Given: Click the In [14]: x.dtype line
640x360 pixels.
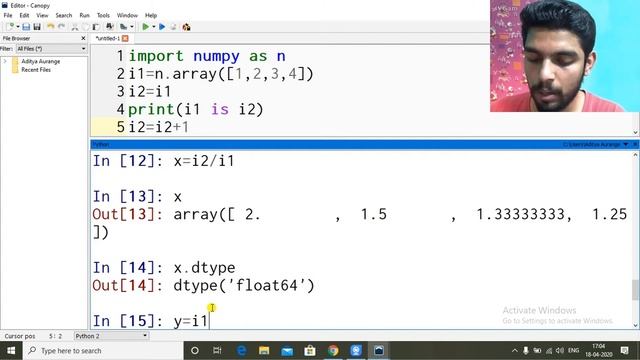Looking at the screenshot, I should pyautogui.click(x=164, y=268).
